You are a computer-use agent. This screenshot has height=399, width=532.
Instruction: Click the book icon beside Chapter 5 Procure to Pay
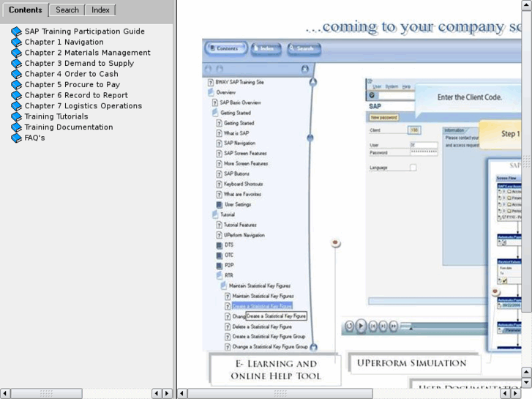[x=16, y=84]
